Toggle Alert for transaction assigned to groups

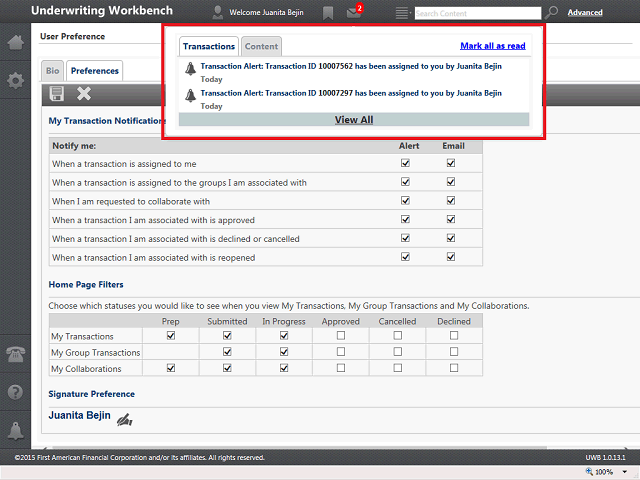[x=405, y=182]
